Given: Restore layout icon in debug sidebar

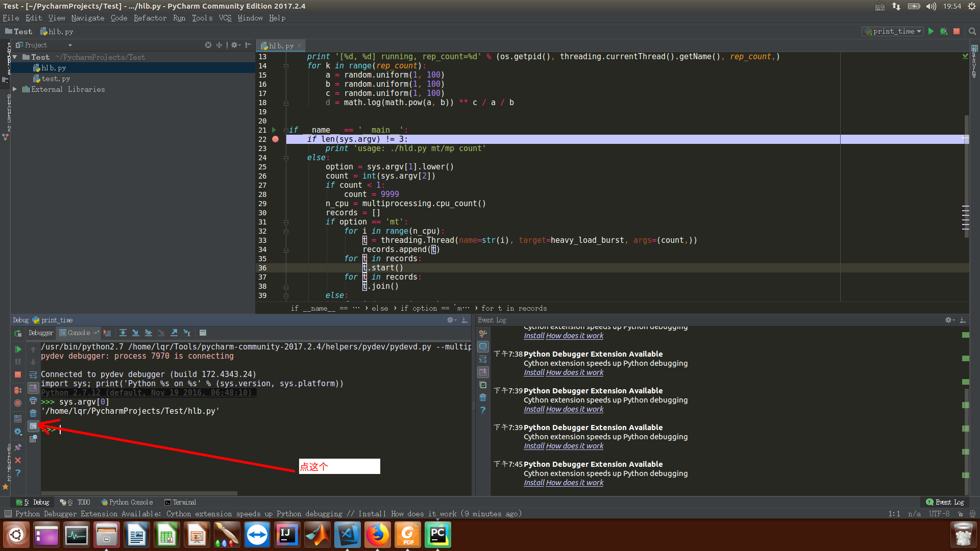Looking at the screenshot, I should (18, 419).
